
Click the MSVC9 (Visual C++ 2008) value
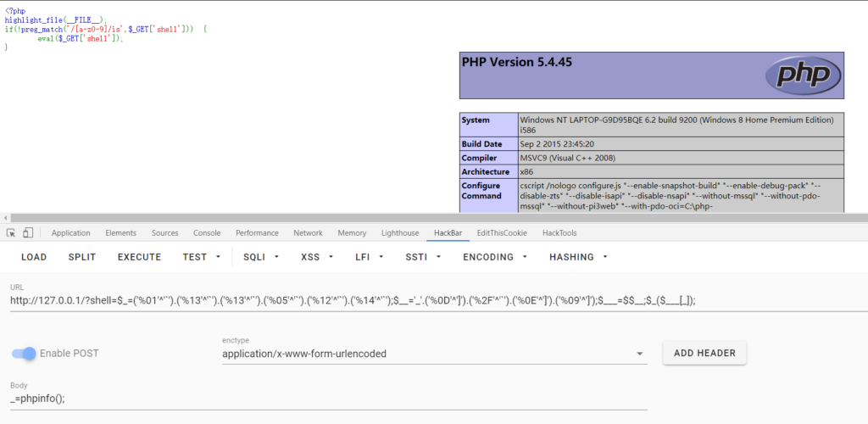tap(567, 158)
